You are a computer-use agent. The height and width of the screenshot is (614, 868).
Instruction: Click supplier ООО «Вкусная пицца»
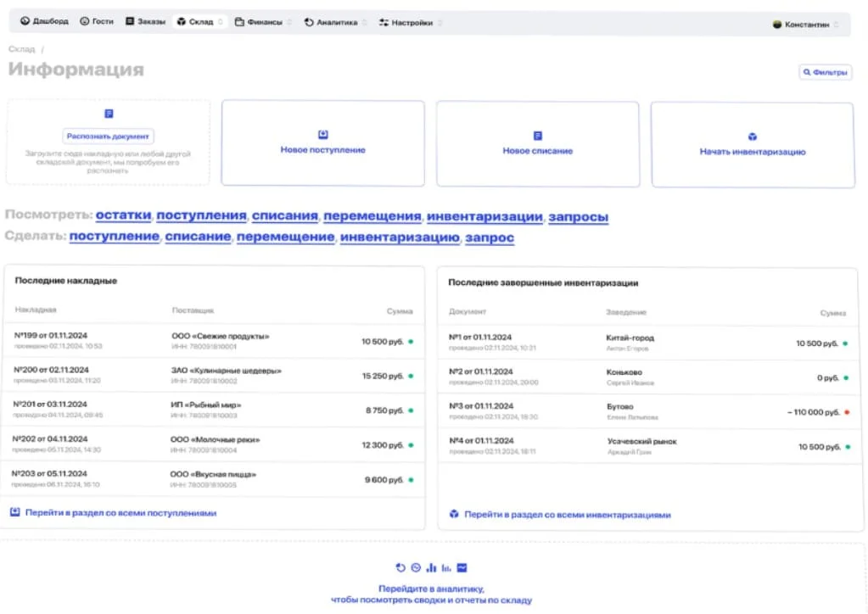point(213,475)
